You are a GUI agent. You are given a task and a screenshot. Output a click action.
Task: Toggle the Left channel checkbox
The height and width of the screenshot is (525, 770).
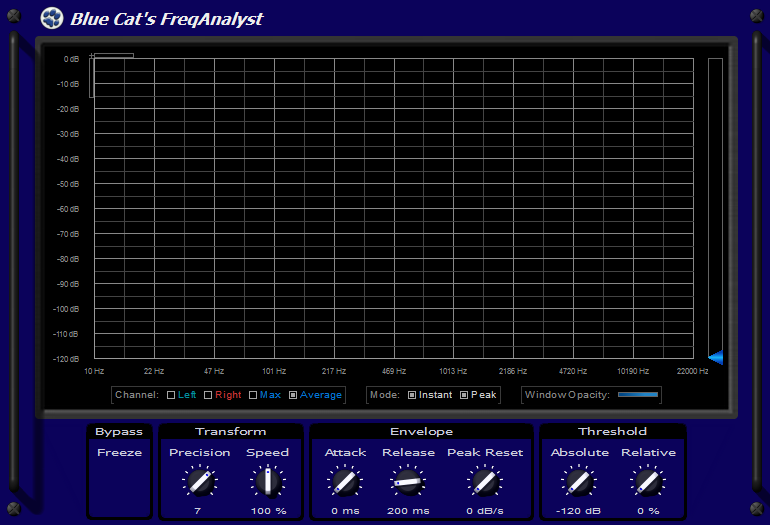pyautogui.click(x=171, y=395)
